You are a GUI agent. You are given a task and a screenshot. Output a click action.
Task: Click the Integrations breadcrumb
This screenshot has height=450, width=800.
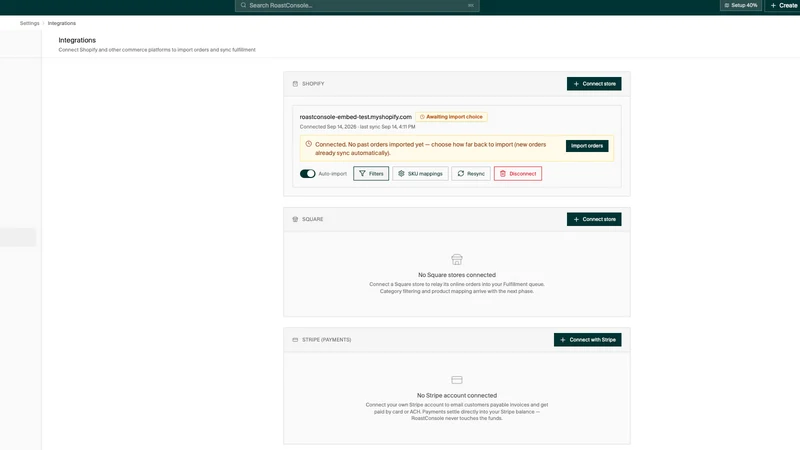pos(62,23)
